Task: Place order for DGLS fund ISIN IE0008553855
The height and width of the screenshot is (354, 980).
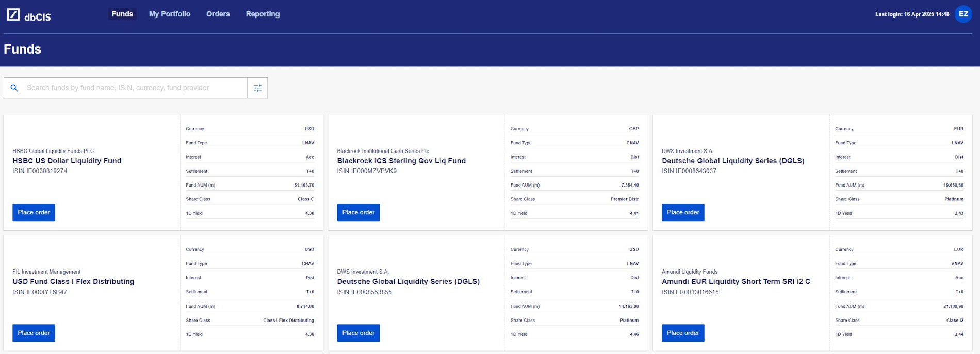Action: point(358,333)
